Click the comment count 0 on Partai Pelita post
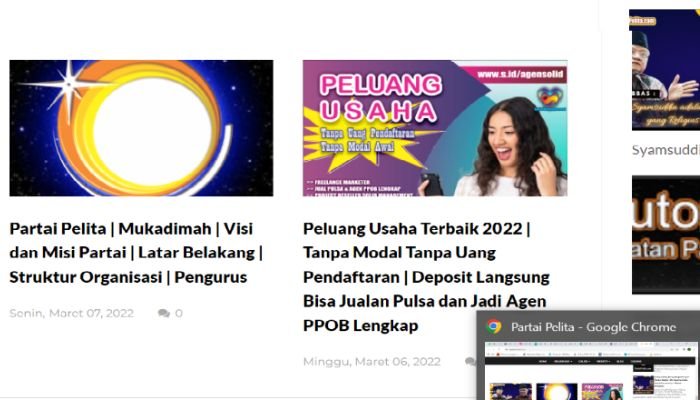The height and width of the screenshot is (400, 700). 179,313
